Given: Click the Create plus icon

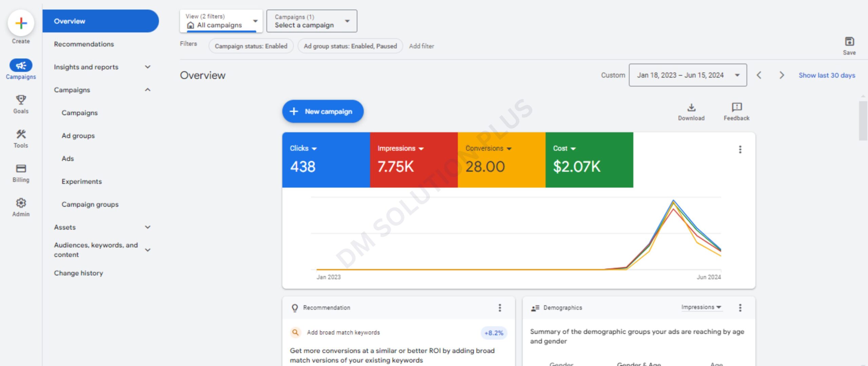Looking at the screenshot, I should click(x=21, y=23).
